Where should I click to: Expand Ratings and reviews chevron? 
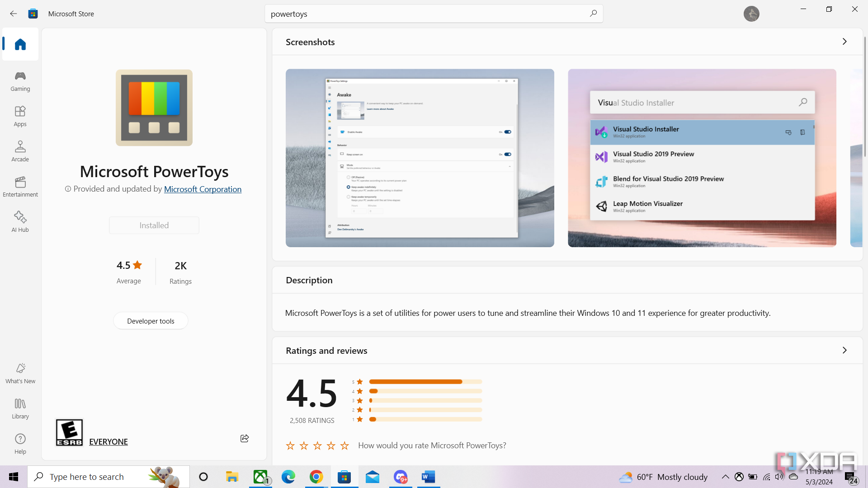(844, 350)
